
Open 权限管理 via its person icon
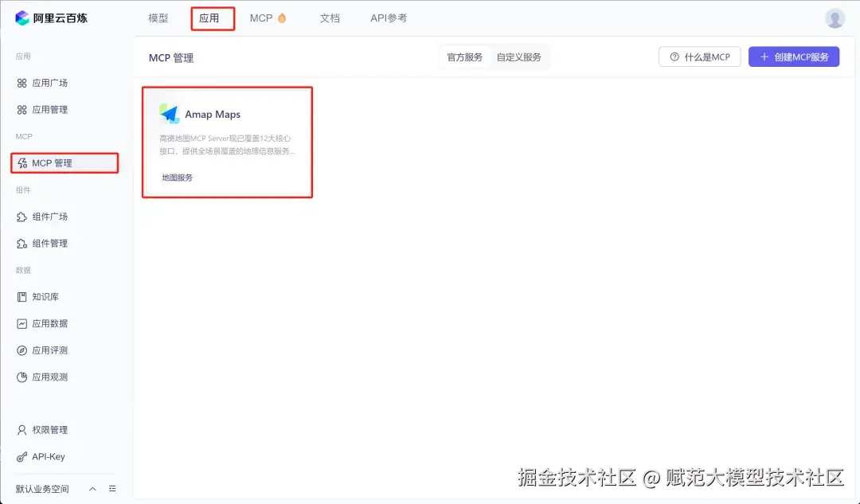click(21, 429)
